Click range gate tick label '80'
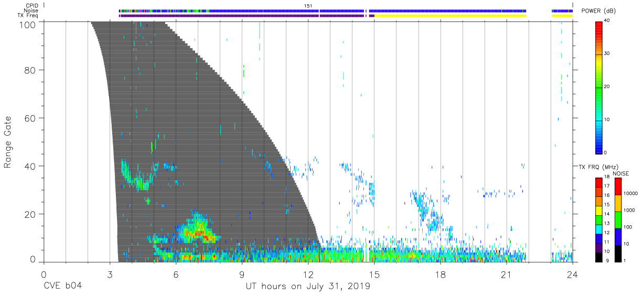 [30, 70]
